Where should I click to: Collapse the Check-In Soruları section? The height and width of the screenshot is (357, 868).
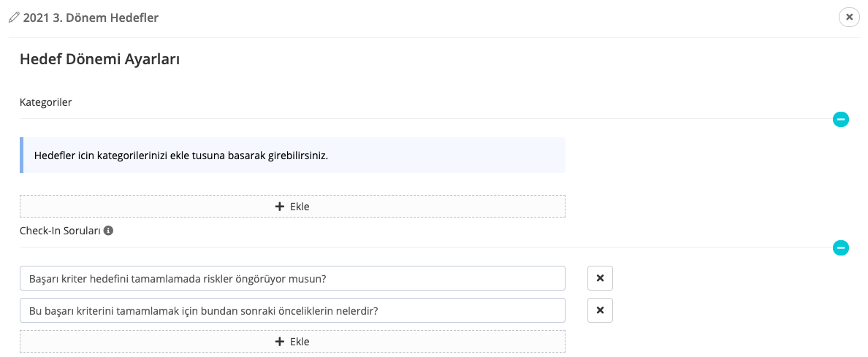(x=841, y=248)
